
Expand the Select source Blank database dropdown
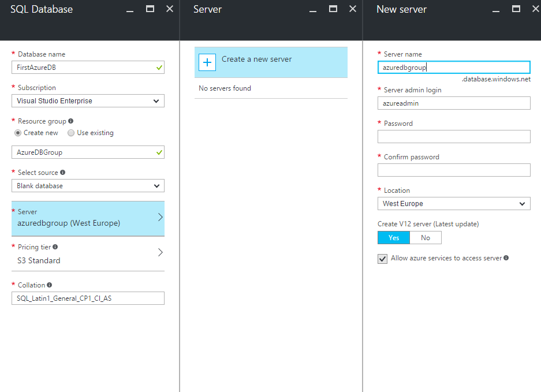(88, 186)
